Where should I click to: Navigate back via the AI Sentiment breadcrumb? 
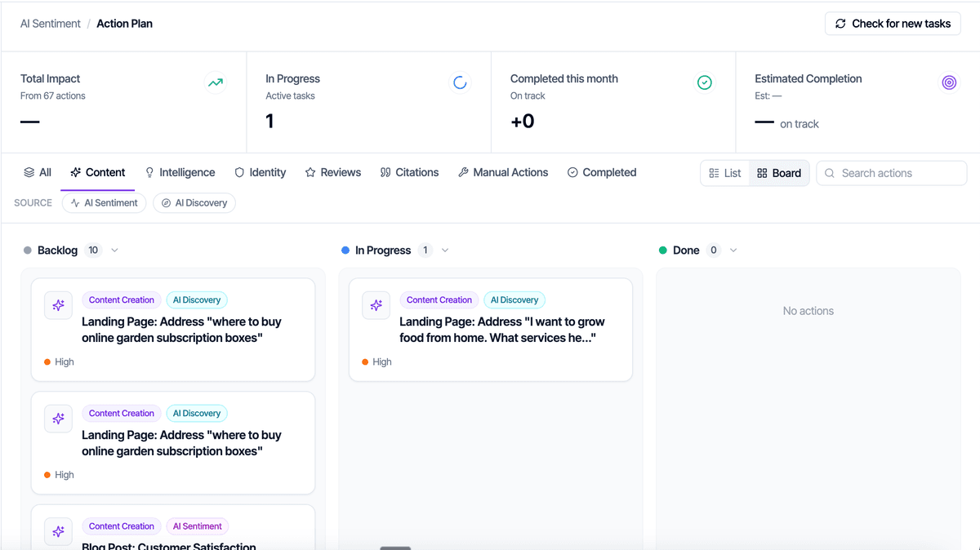[50, 23]
